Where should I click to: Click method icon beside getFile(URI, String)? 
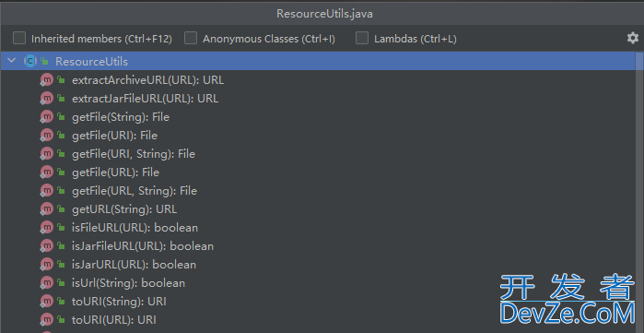coord(46,154)
